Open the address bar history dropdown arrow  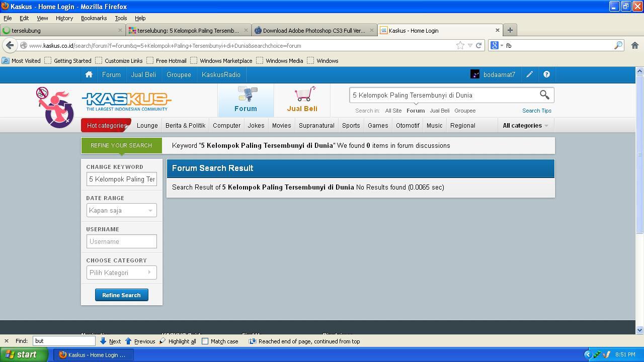point(470,45)
